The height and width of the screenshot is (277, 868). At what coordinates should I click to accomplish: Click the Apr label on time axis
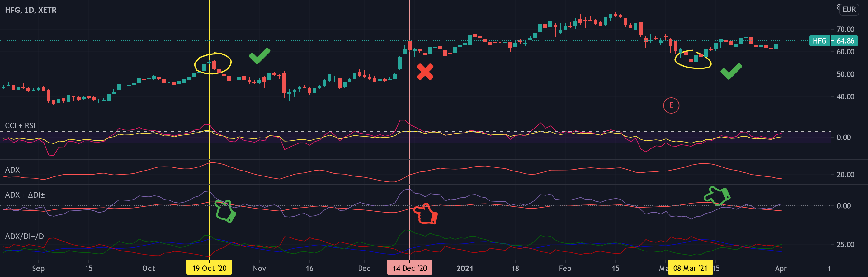coord(781,269)
